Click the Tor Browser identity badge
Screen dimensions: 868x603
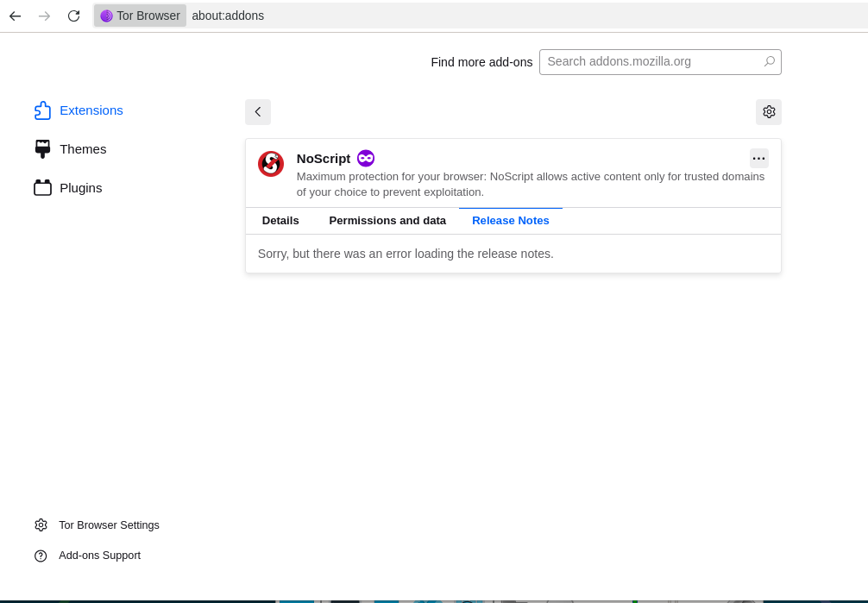click(x=140, y=16)
